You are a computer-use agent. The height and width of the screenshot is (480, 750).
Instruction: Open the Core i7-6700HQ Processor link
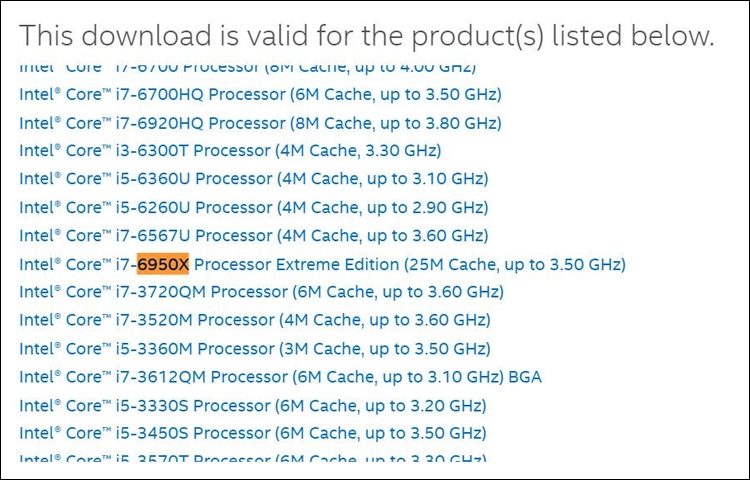click(x=260, y=95)
